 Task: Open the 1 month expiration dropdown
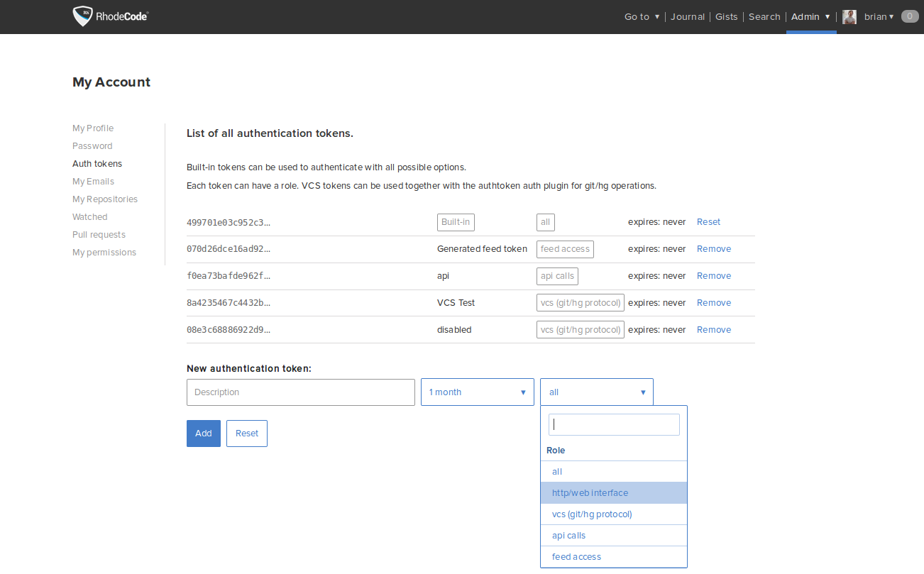477,392
